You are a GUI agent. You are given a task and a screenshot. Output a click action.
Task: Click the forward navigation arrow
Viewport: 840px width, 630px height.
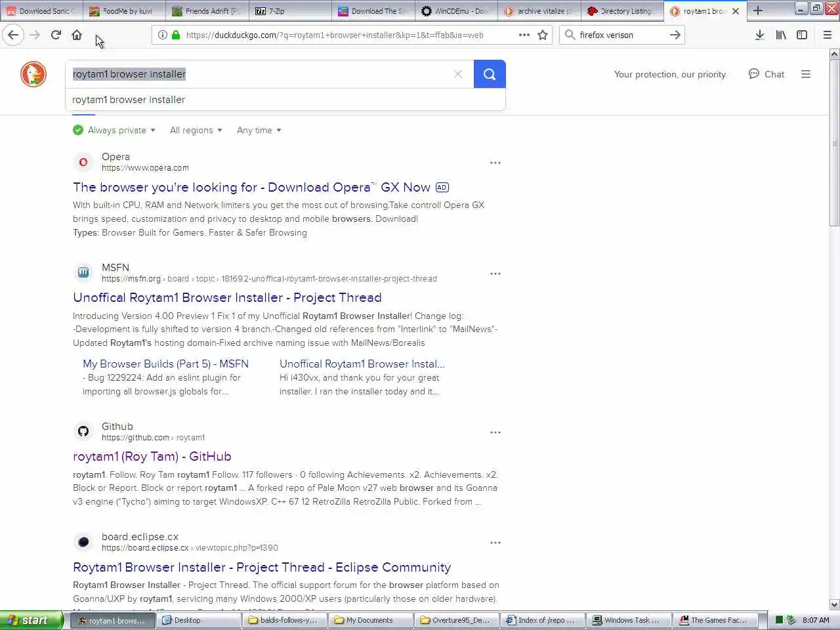pyautogui.click(x=35, y=35)
